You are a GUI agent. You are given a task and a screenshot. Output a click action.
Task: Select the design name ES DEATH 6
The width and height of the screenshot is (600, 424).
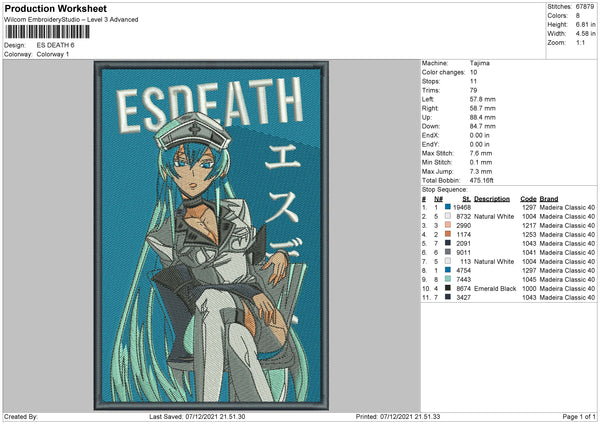coord(55,45)
